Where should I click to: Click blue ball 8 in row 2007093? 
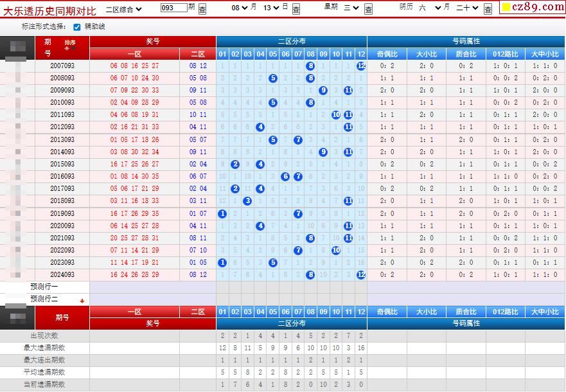tap(310, 66)
